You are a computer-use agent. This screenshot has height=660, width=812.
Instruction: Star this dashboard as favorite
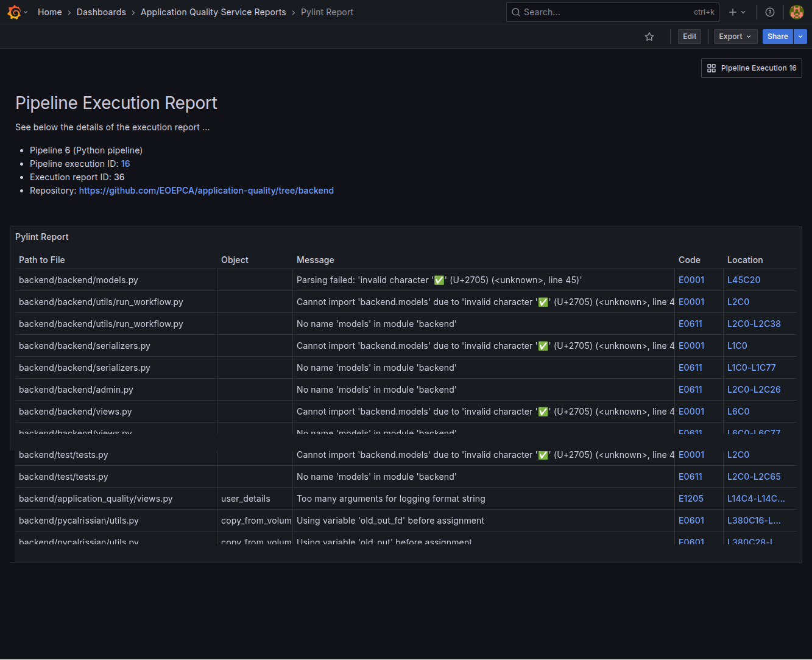649,37
